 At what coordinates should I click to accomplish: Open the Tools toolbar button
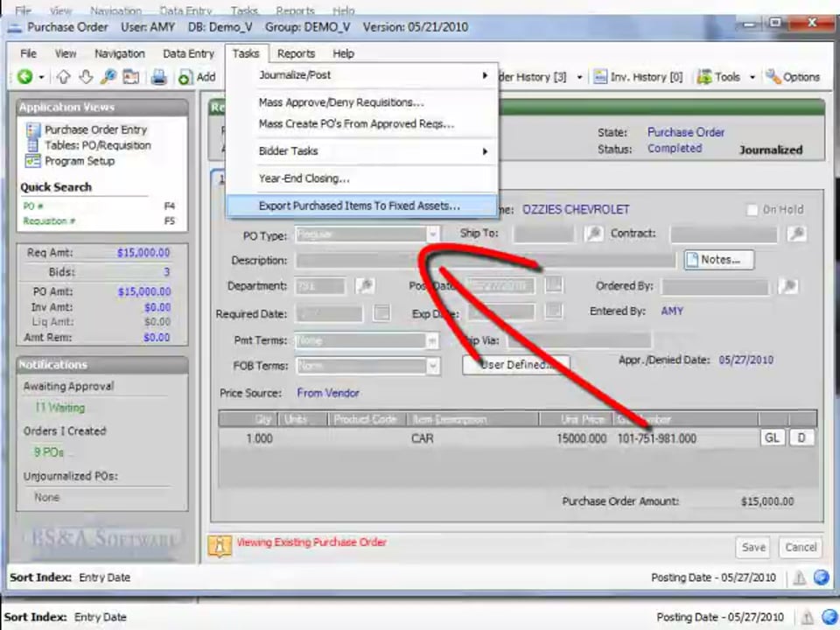point(718,77)
